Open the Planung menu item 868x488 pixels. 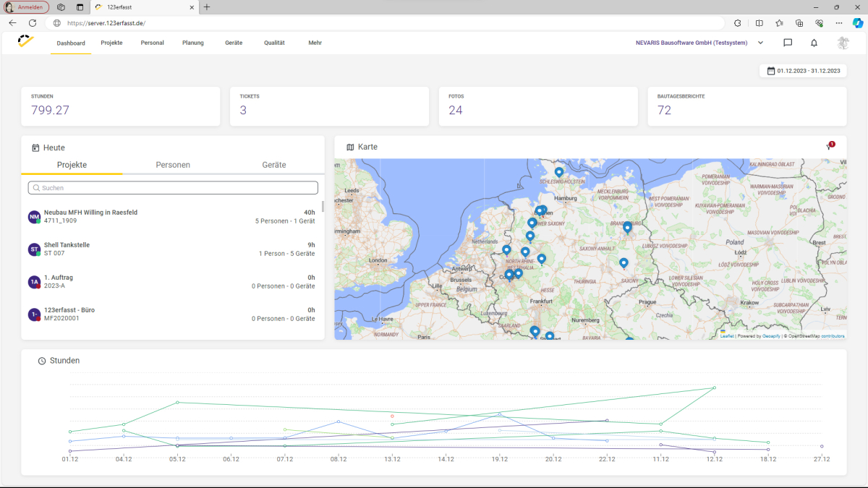(x=192, y=43)
